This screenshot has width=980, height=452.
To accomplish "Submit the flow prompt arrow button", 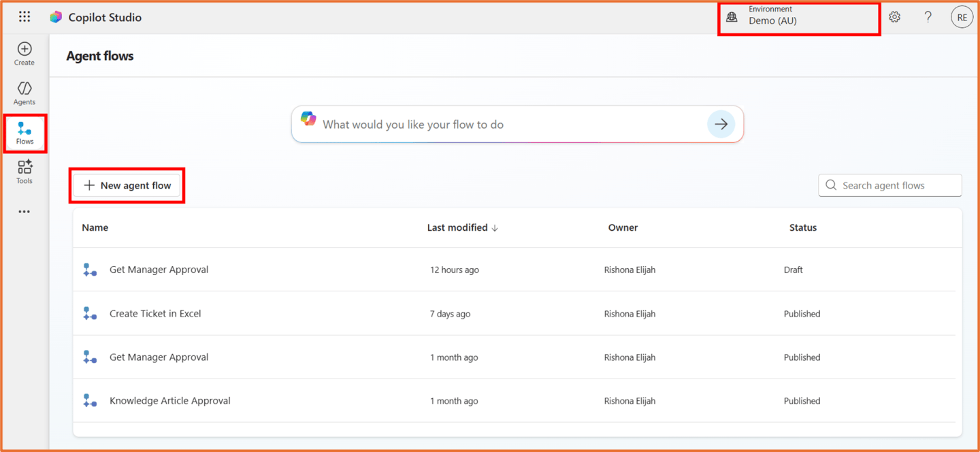I will [721, 125].
